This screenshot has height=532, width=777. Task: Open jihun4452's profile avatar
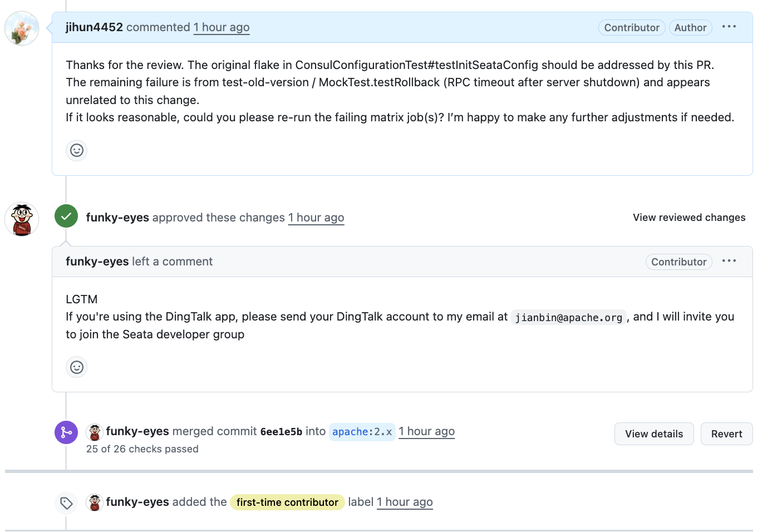point(22,28)
